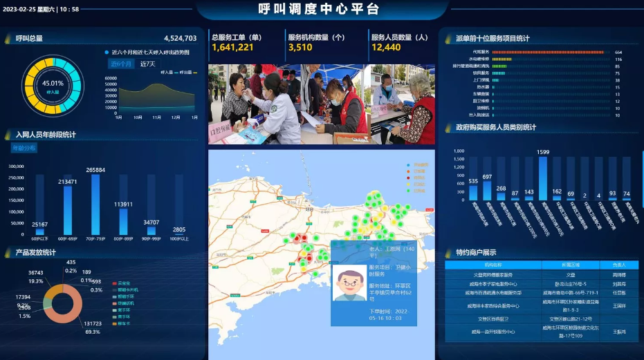
Task: Open the elderly woman consultation photo thumbnail
Action: pos(403,104)
